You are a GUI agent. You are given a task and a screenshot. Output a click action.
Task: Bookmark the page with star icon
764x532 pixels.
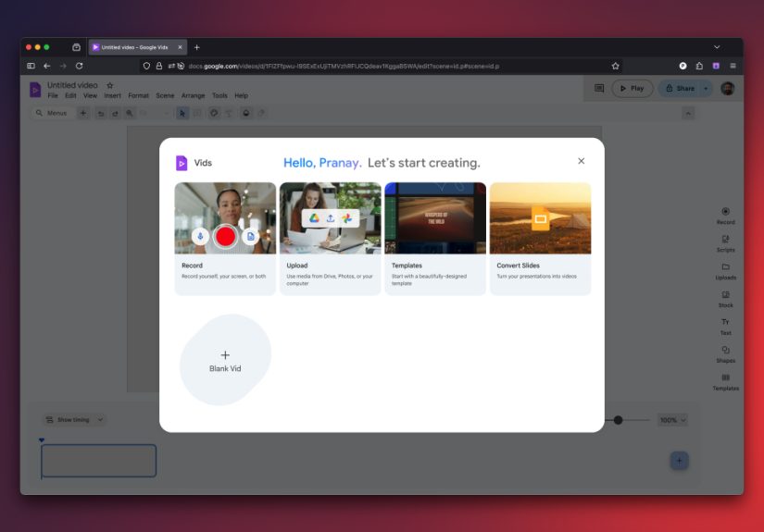(x=616, y=66)
